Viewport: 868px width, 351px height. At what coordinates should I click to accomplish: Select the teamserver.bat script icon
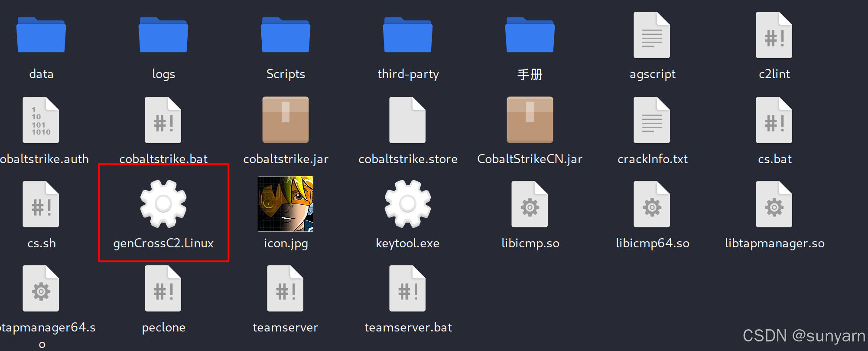click(407, 289)
